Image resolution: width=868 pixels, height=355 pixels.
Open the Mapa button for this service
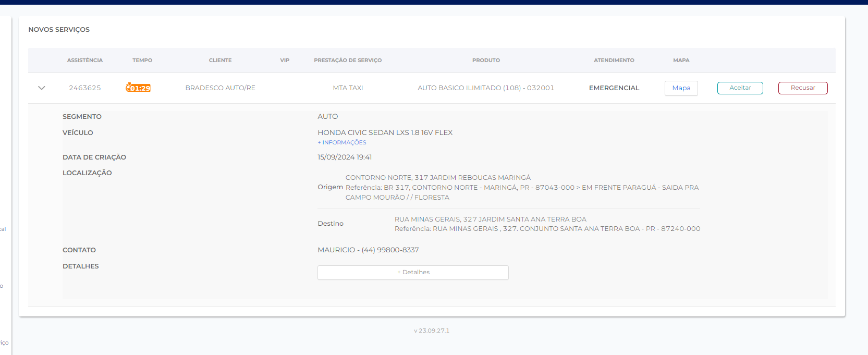[681, 88]
